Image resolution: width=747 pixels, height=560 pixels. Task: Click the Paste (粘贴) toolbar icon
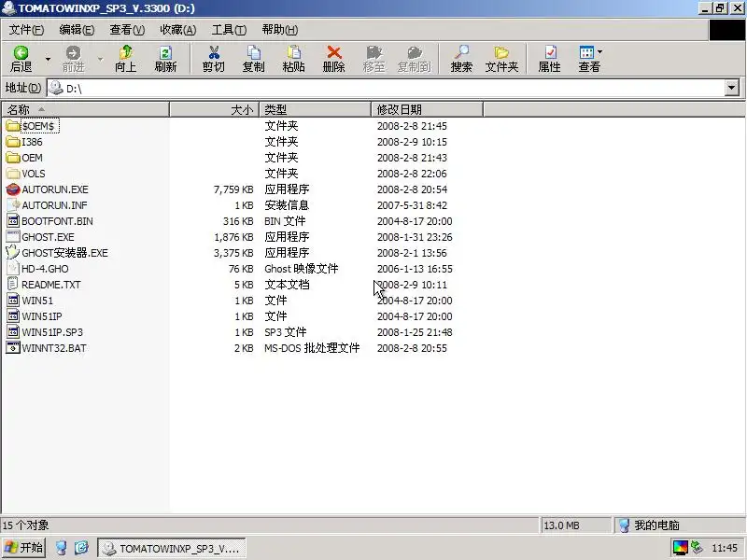coord(293,52)
